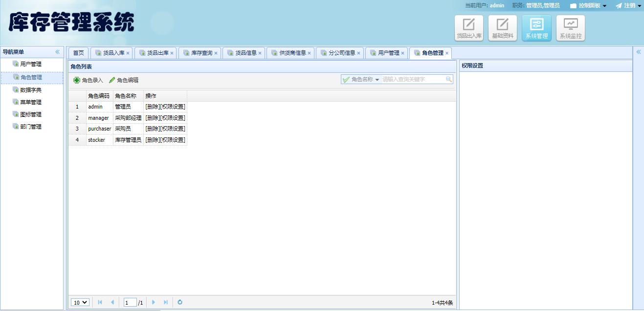Expand the 控制面板 dropdown menu

[x=588, y=6]
